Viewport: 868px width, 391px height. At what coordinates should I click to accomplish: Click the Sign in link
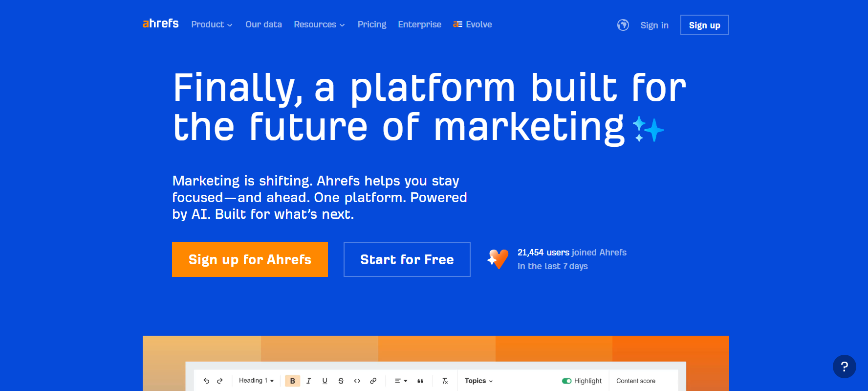(x=654, y=25)
